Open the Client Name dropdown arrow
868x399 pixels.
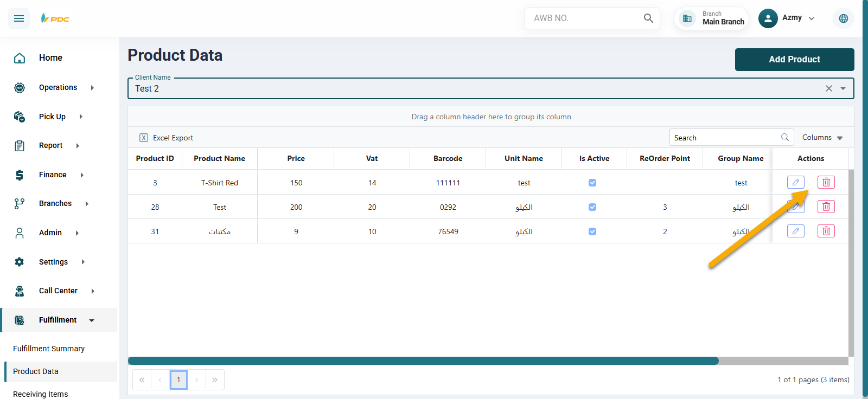(843, 88)
